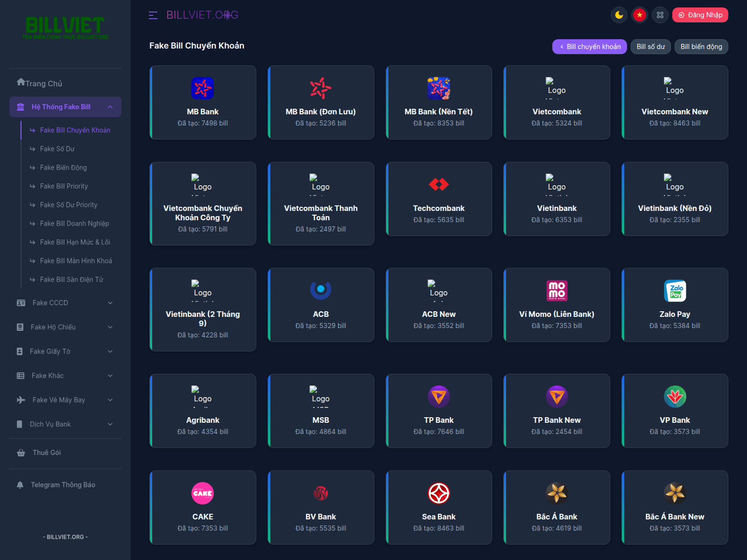Expand the Fake CCCD dropdown

point(65,303)
